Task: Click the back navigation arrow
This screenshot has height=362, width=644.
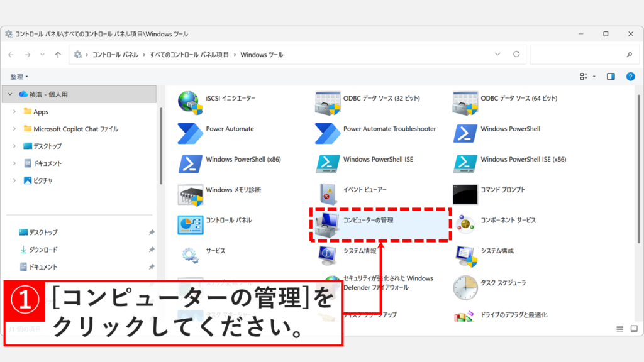Action: [x=11, y=55]
